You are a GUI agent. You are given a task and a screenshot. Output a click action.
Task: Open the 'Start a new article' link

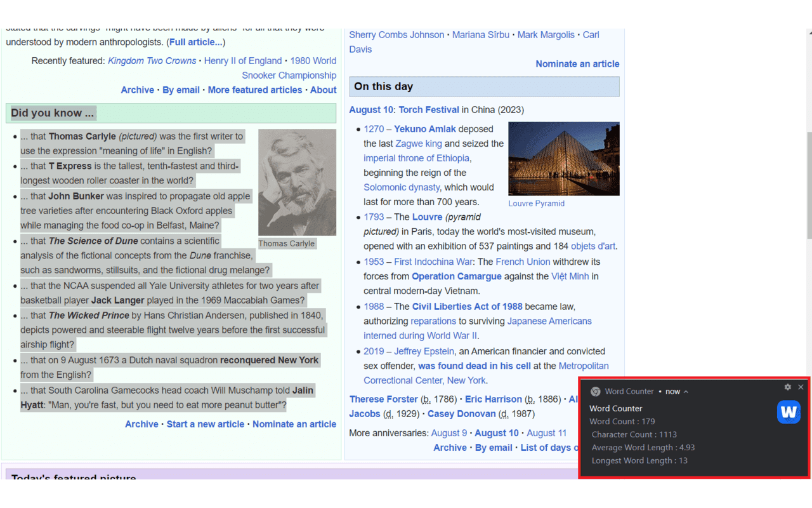(x=206, y=424)
